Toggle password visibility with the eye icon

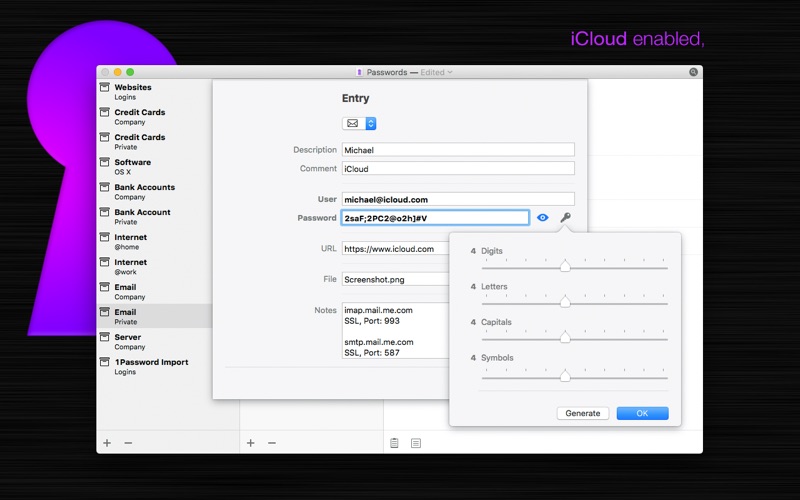tap(542, 218)
